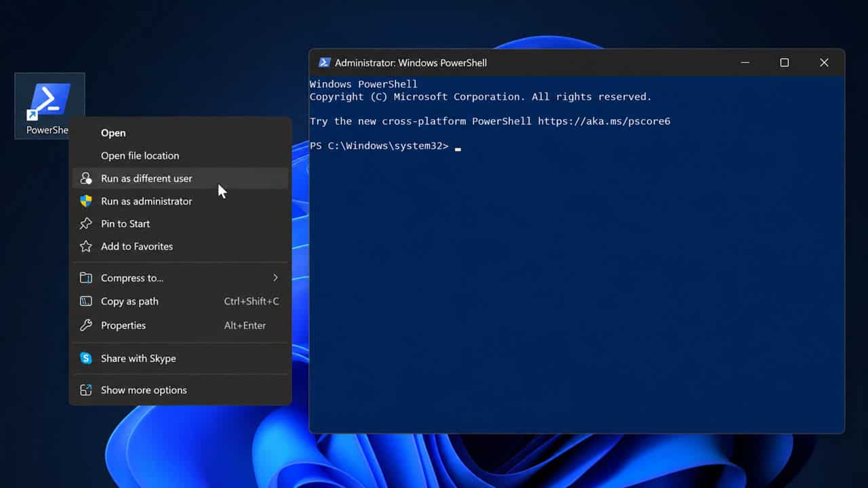This screenshot has height=488, width=868.
Task: Select Run as administrator entry
Action: pos(180,201)
